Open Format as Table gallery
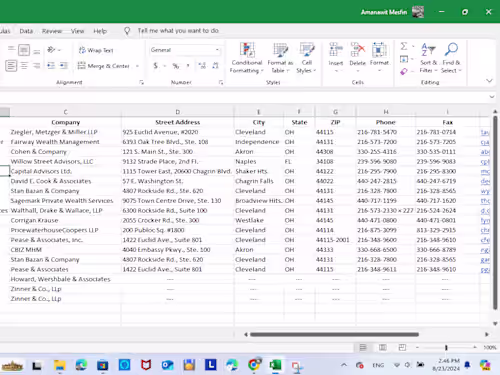This screenshot has height=375, width=500. [280, 58]
